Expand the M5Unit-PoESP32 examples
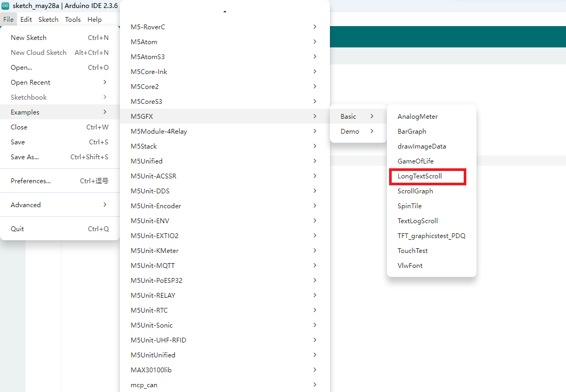This screenshot has width=566, height=392. 224,280
